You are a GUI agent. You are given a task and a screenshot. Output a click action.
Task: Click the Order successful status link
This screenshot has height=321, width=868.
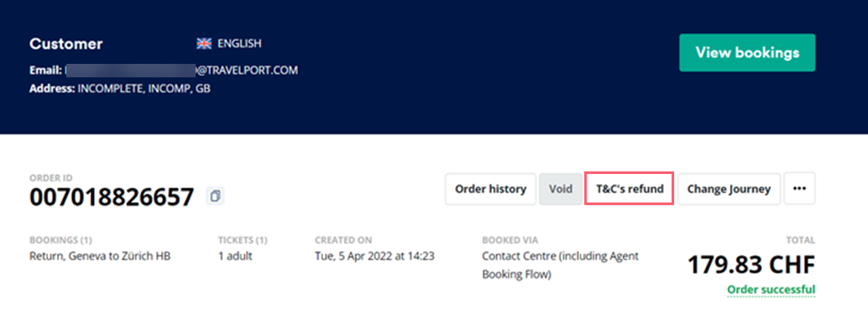[771, 290]
